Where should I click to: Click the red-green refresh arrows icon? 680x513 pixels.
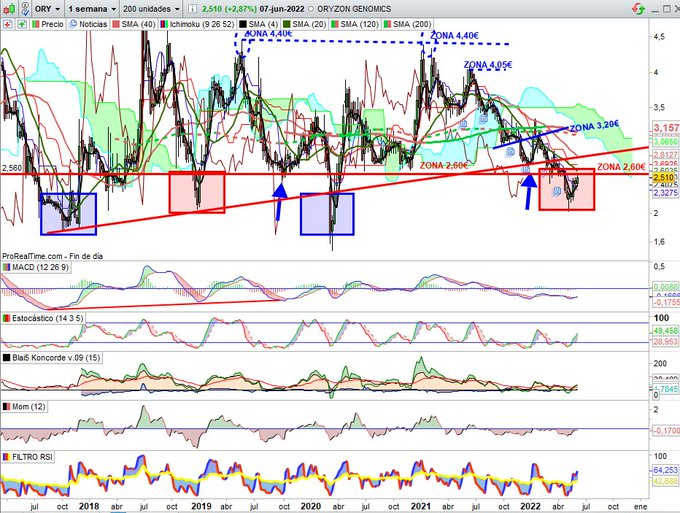tap(638, 9)
